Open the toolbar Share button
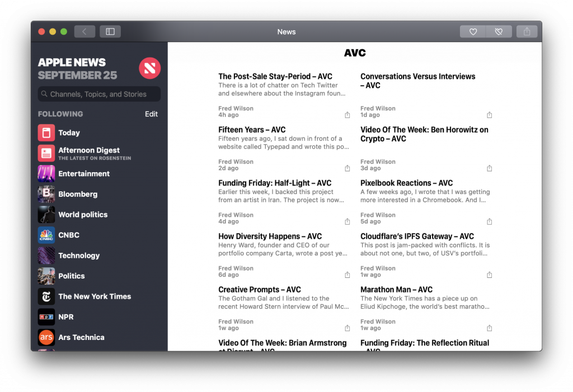 (527, 32)
